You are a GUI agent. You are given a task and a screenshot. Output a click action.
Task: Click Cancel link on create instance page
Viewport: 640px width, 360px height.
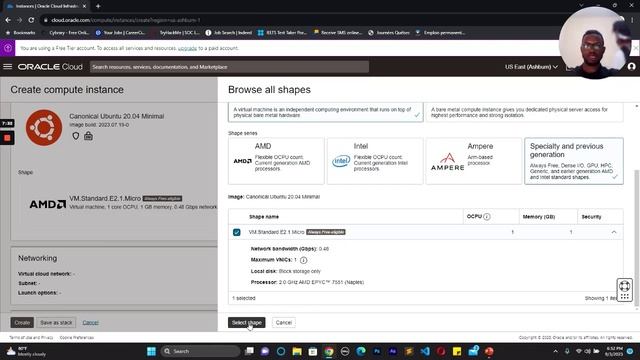coord(90,322)
